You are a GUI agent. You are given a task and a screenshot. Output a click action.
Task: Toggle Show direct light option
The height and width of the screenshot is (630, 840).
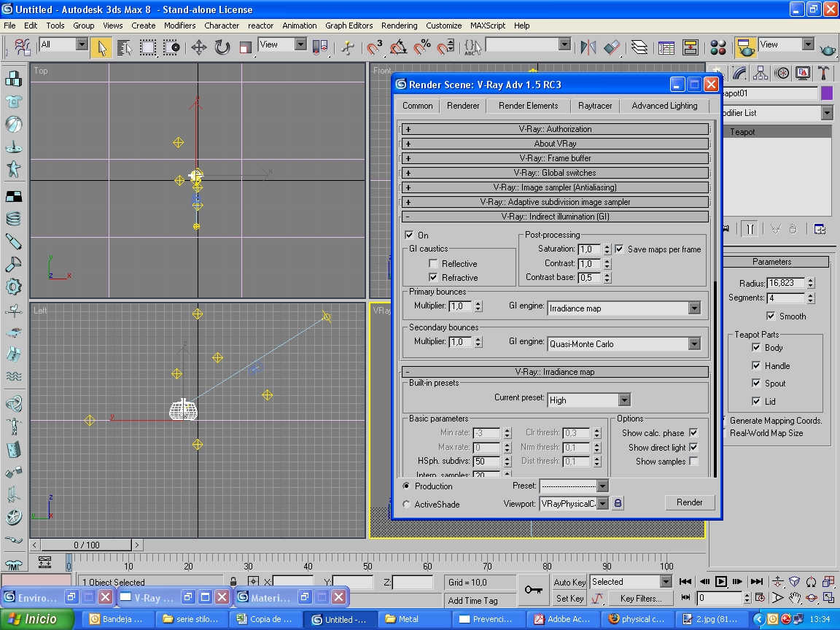[693, 447]
